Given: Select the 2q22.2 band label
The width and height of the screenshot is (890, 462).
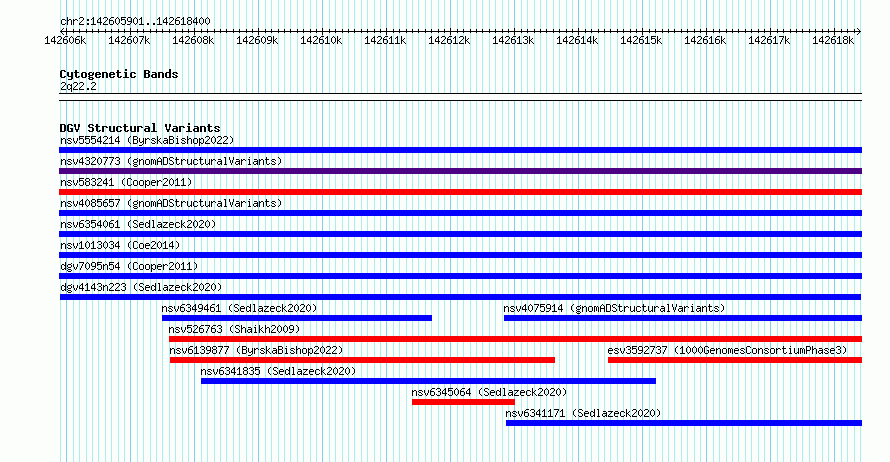Looking at the screenshot, I should 78,86.
